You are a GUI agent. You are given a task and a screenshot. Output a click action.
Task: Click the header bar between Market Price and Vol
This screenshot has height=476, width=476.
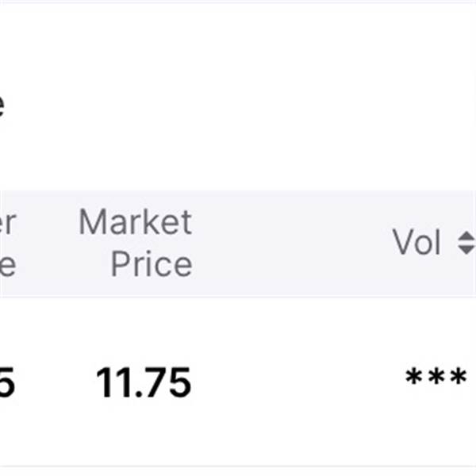(291, 243)
